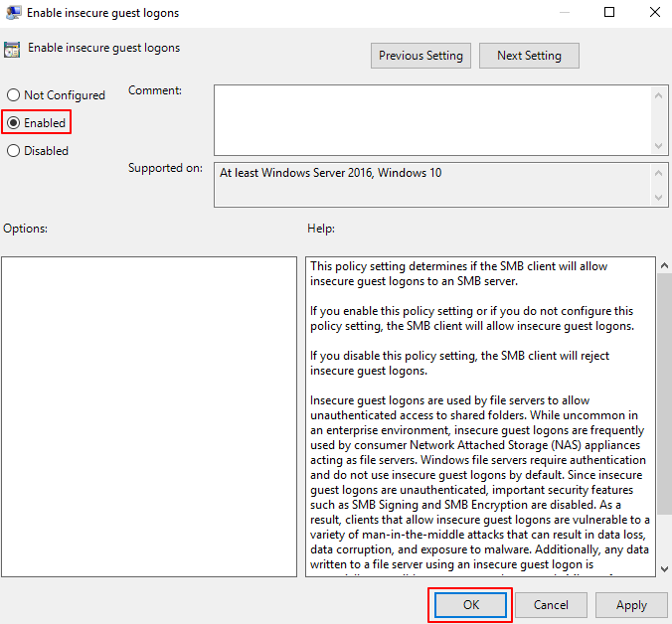Screen dimensions: 672x624
Task: Cancel the policy dialog
Action: tap(551, 605)
